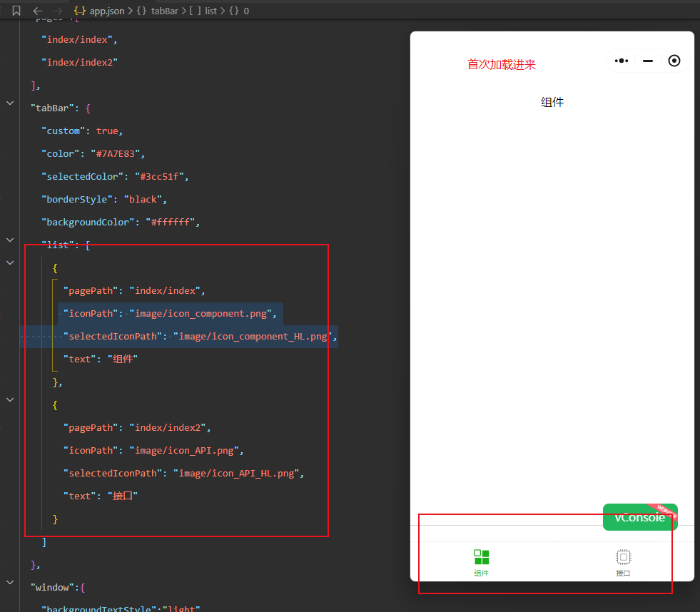This screenshot has height=612, width=700.
Task: Click the second "pagePath": "index/index2" line
Action: [x=137, y=428]
